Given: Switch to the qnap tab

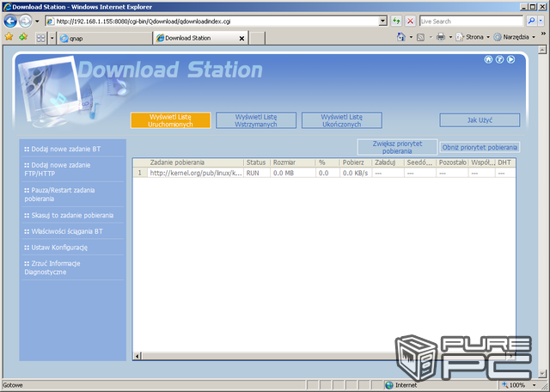Looking at the screenshot, I should [x=105, y=38].
